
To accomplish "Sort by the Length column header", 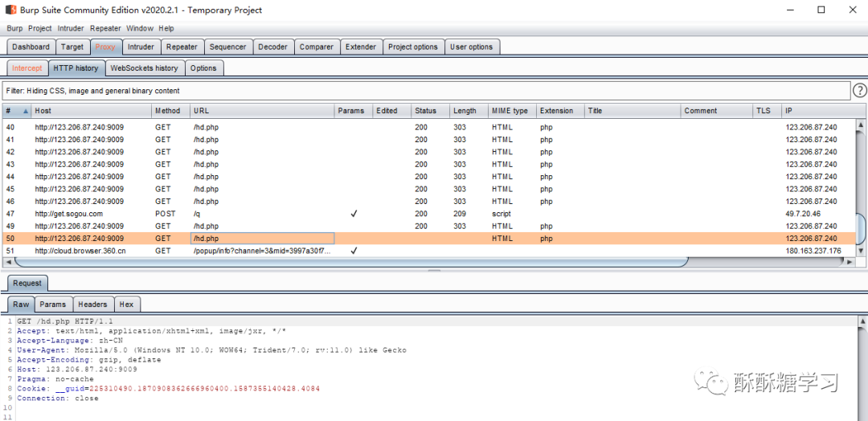I will [469, 111].
